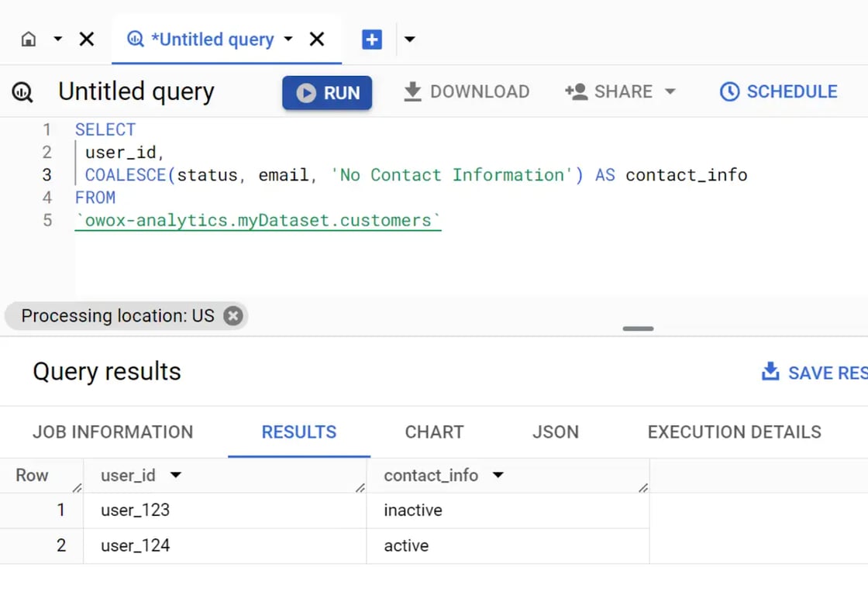Click the Query results heading
Screen dimensions: 868x595
(x=107, y=372)
